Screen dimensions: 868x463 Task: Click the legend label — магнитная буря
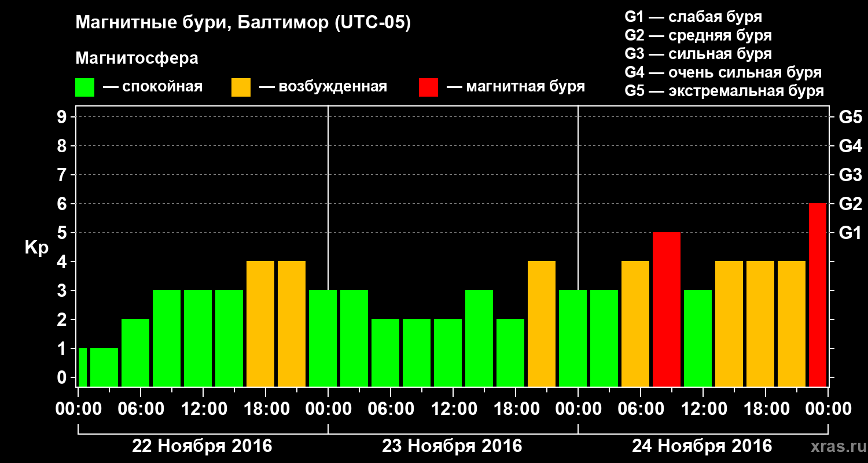tap(516, 87)
